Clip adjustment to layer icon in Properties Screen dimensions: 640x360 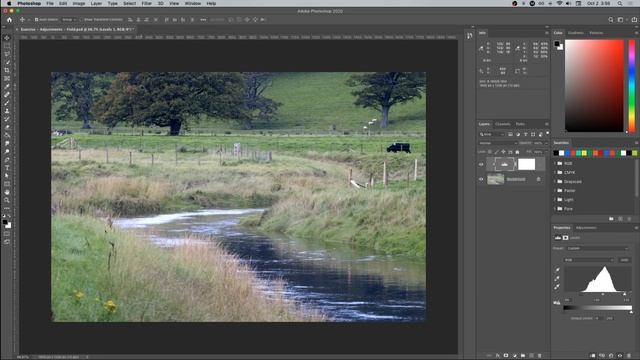[593, 356]
